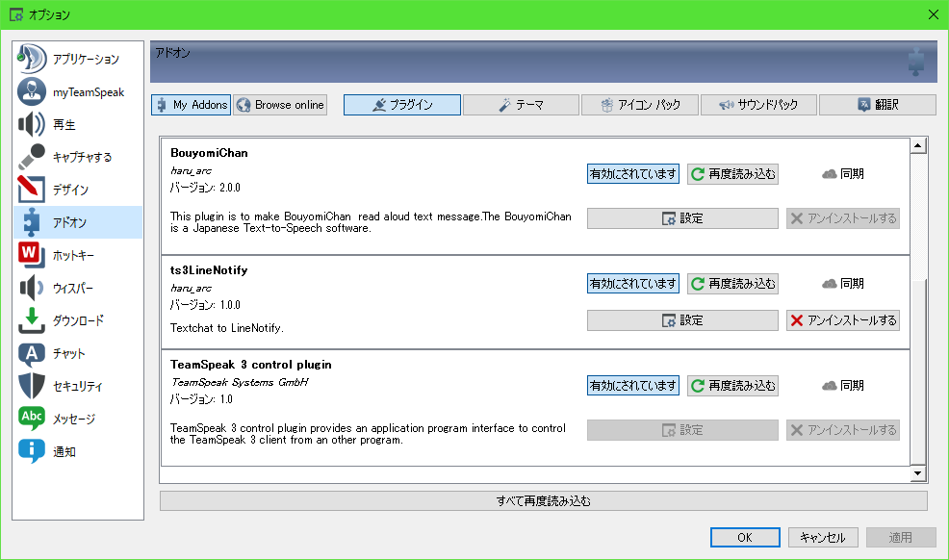Open the 再生 speaker icon
949x560 pixels.
coord(31,124)
